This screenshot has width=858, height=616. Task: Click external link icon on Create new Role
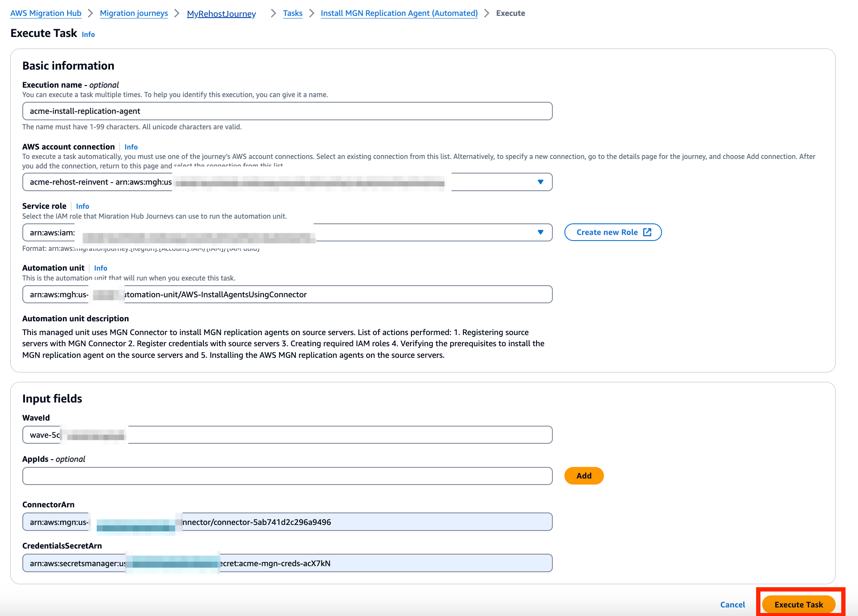point(647,232)
